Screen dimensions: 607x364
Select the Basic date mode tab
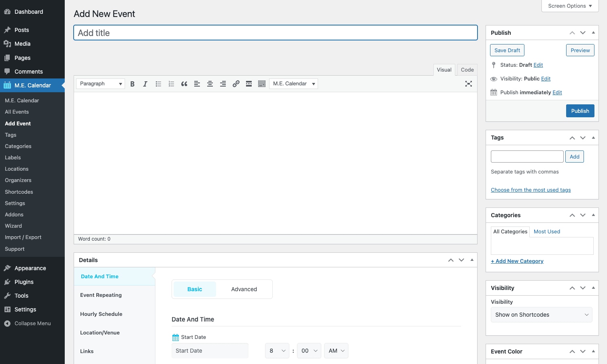point(195,289)
